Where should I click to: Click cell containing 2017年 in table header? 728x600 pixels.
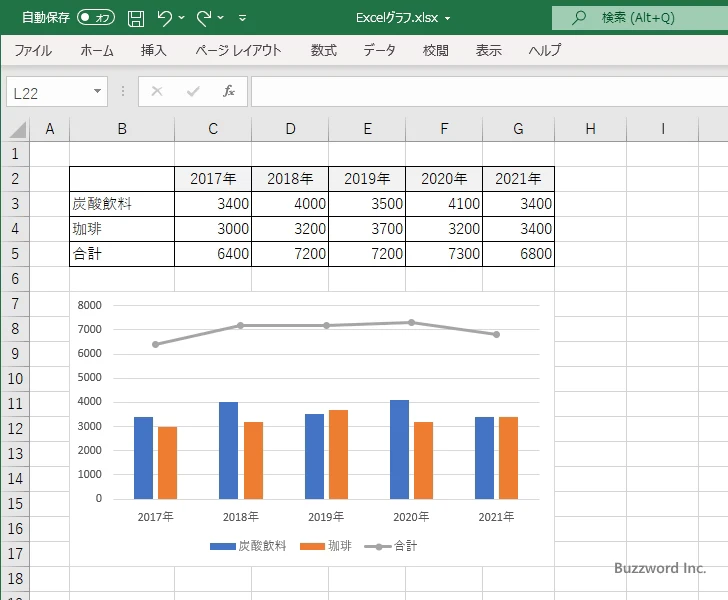pyautogui.click(x=213, y=179)
